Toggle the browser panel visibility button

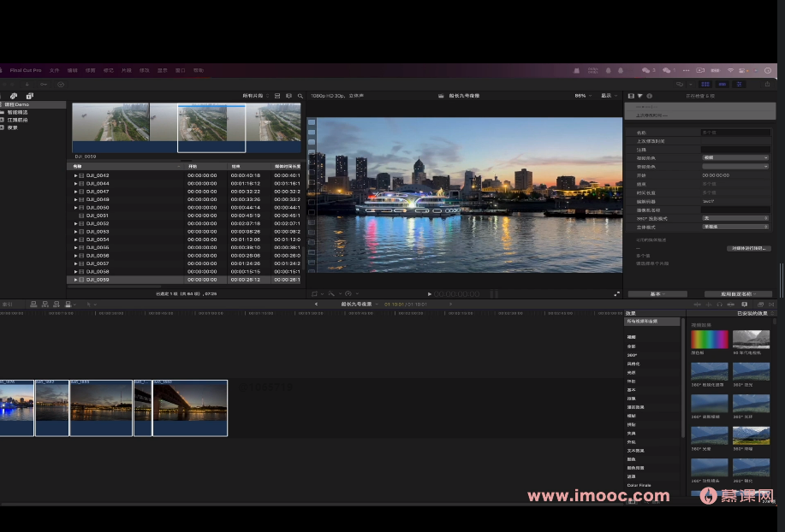[x=705, y=84]
